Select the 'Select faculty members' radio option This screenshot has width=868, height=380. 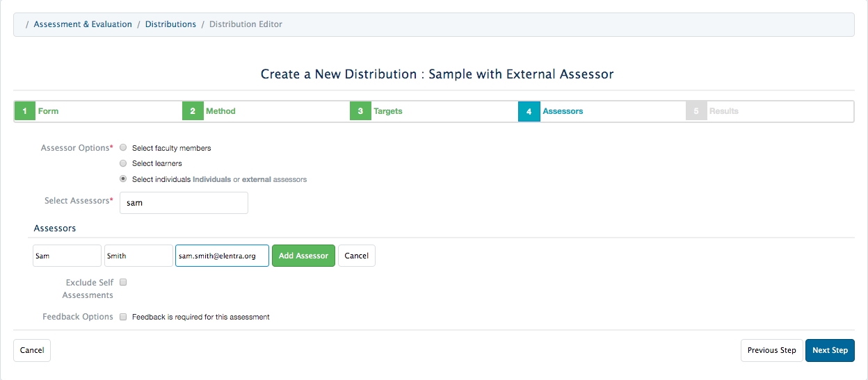[x=123, y=148]
